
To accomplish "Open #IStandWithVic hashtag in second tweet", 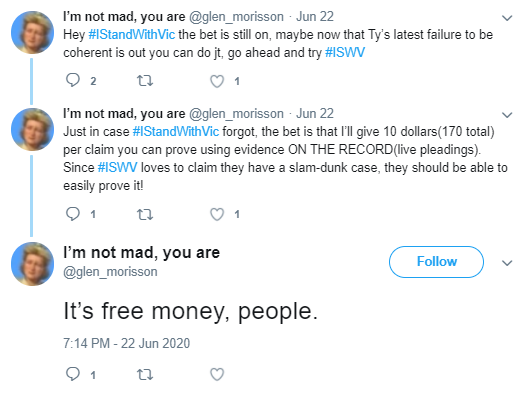I will click(x=176, y=131).
